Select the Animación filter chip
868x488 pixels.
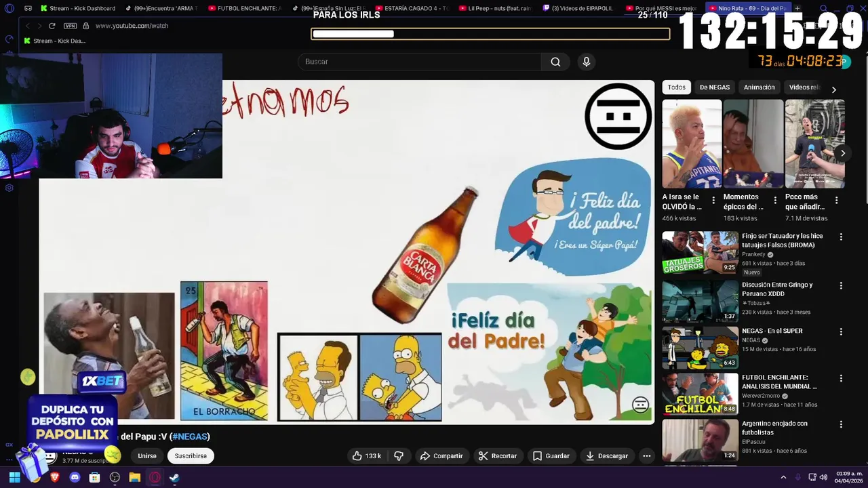759,87
